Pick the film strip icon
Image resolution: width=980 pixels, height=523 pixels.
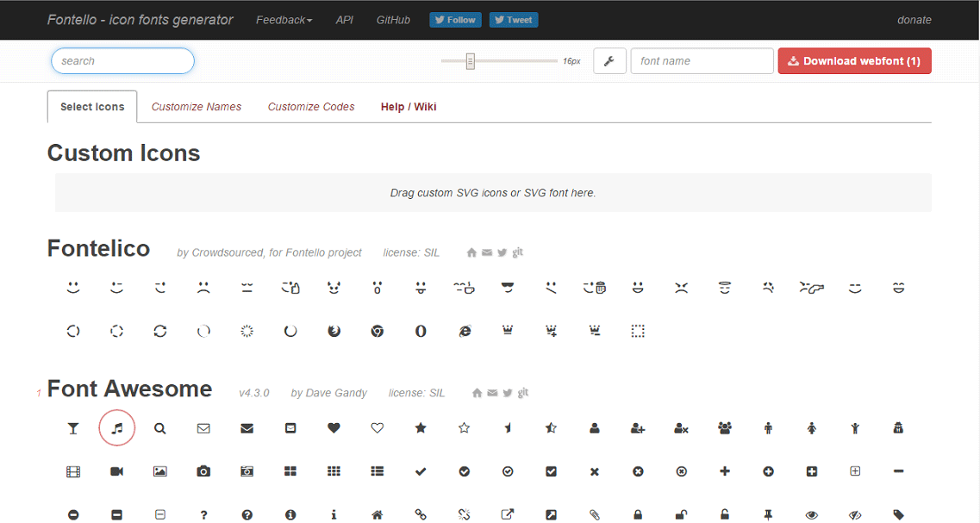(x=73, y=471)
